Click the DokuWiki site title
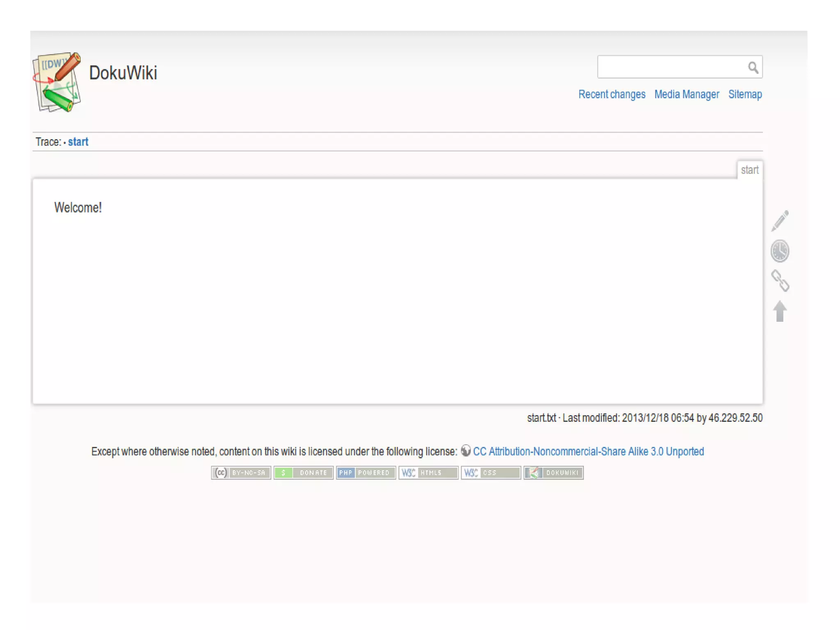Image resolution: width=840 pixels, height=630 pixels. (x=123, y=73)
